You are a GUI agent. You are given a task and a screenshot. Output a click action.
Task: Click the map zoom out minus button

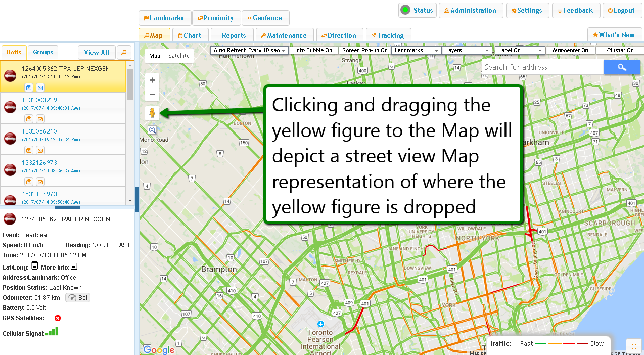(x=152, y=94)
